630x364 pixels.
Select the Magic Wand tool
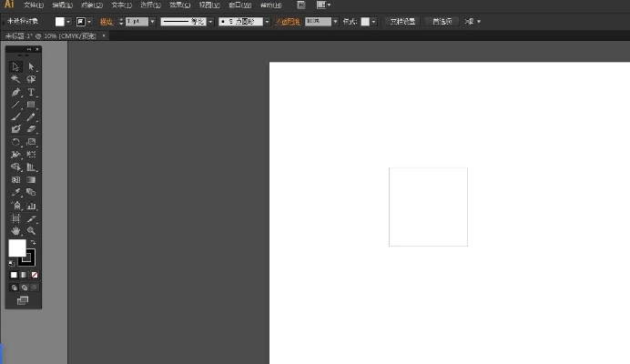15,79
